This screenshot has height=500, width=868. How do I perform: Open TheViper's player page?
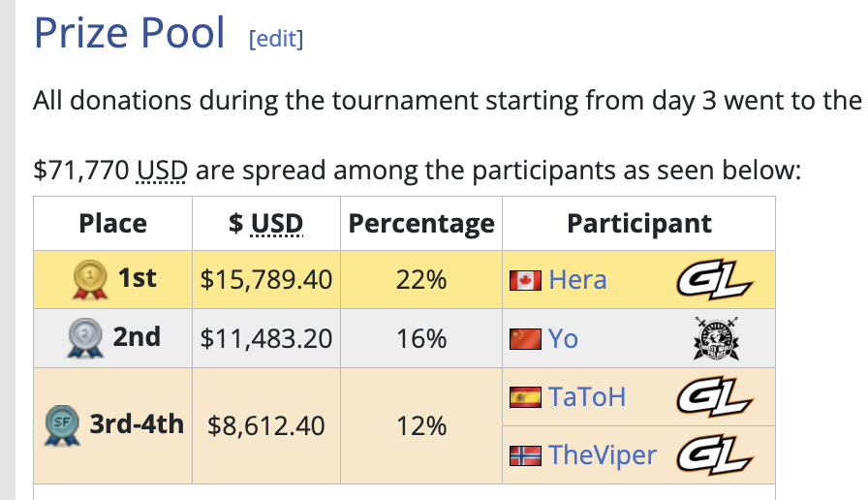(x=603, y=455)
